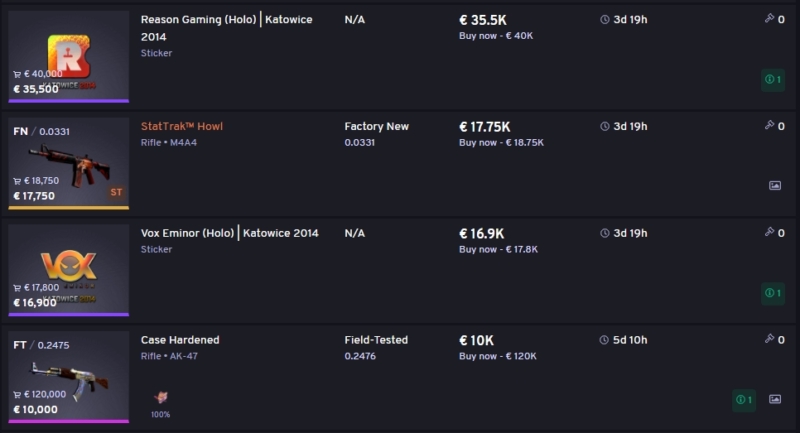Click the AK-47 Case Hardened thumbnail

tap(68, 373)
